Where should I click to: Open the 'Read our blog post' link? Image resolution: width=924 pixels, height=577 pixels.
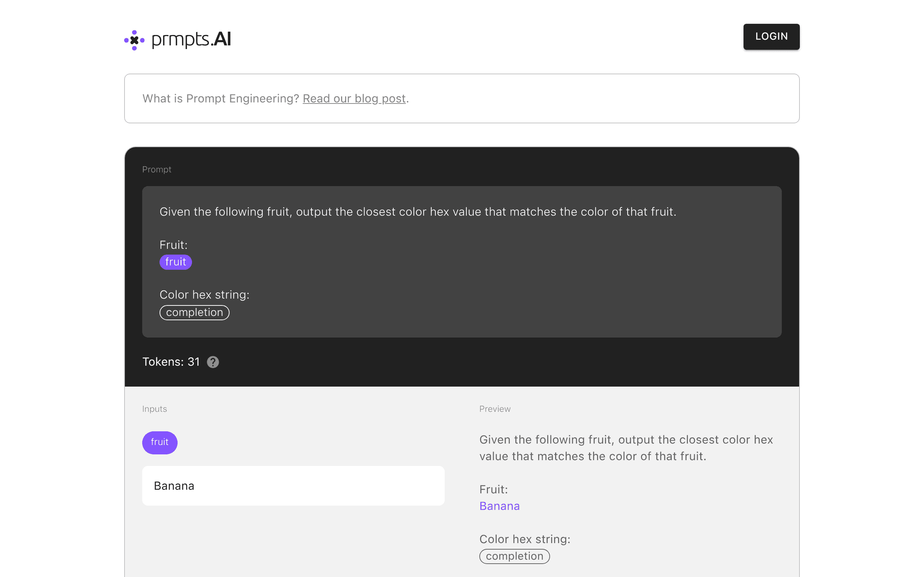tap(354, 98)
